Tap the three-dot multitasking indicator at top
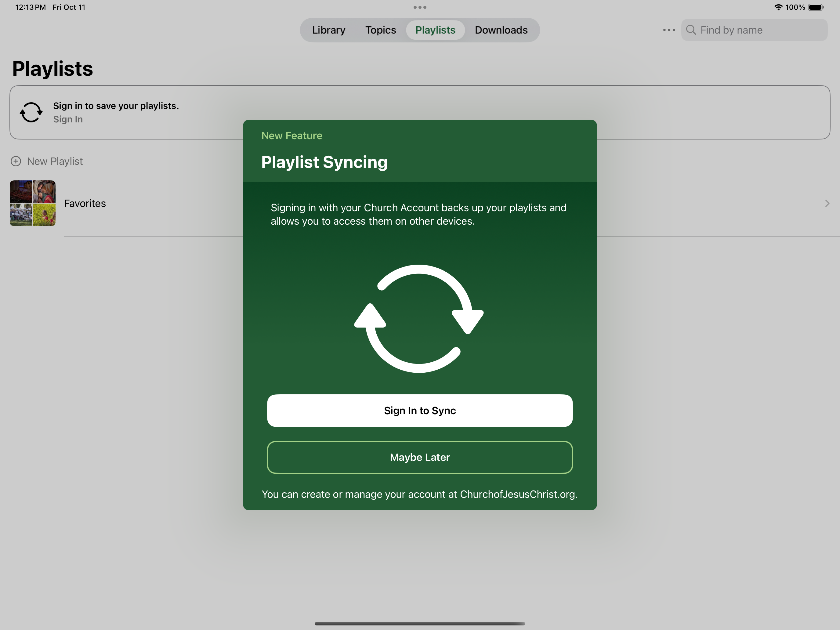The width and height of the screenshot is (840, 630). 420,7
